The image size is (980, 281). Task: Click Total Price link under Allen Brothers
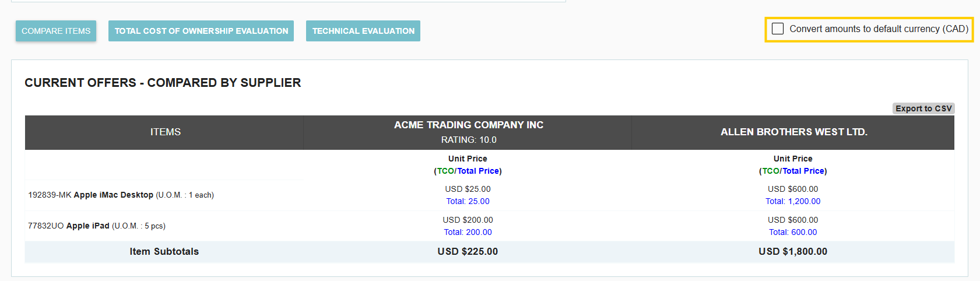click(x=803, y=171)
